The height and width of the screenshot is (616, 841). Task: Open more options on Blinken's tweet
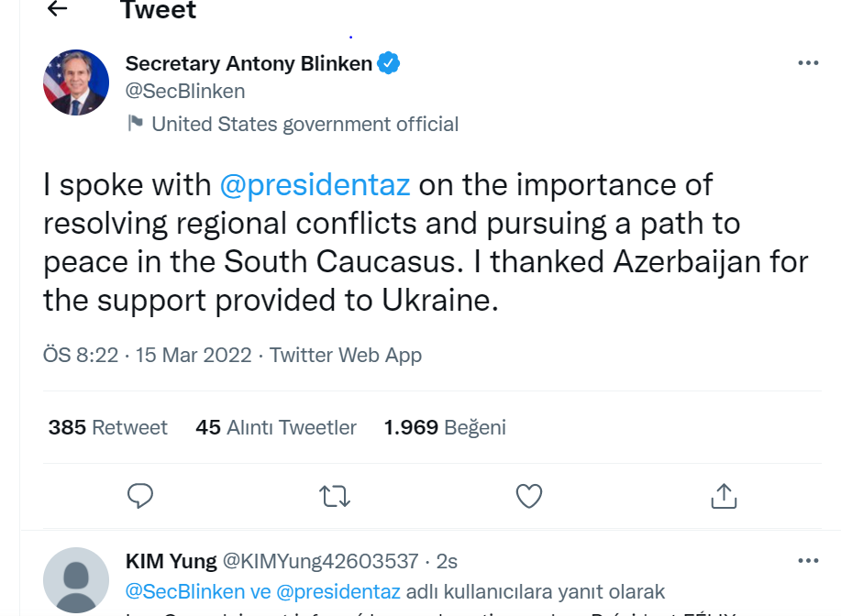(807, 63)
